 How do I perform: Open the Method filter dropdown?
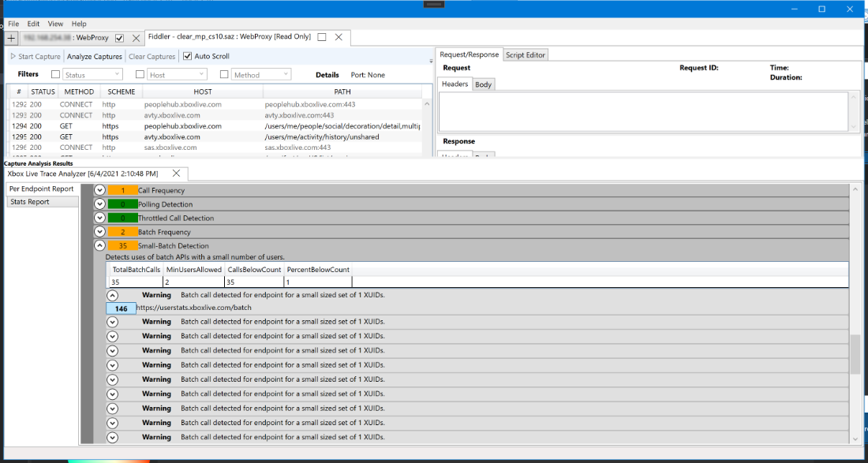(261, 75)
